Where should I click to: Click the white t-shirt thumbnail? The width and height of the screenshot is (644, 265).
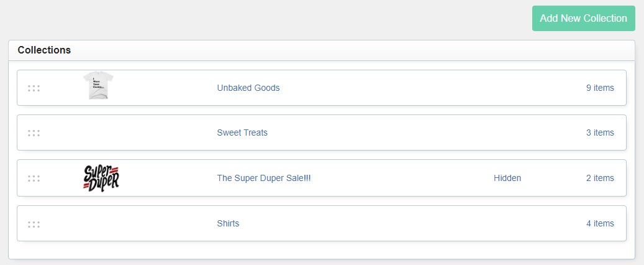point(98,86)
